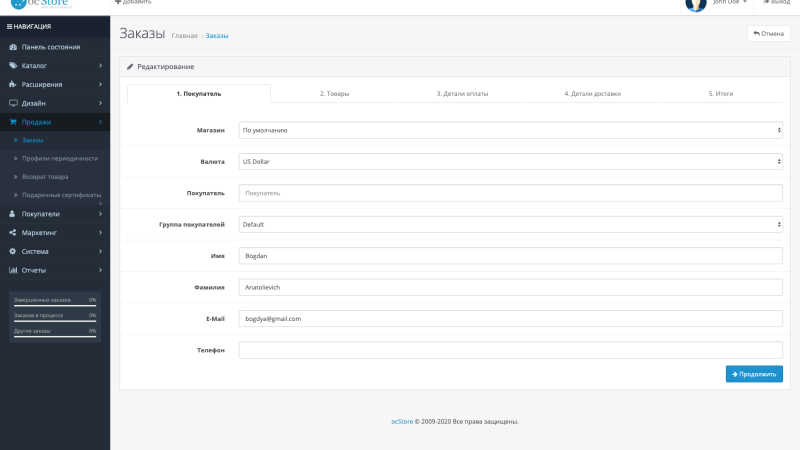Click the pencil icon beside Редактирование
Viewport: 800px width, 450px height.
[x=130, y=67]
